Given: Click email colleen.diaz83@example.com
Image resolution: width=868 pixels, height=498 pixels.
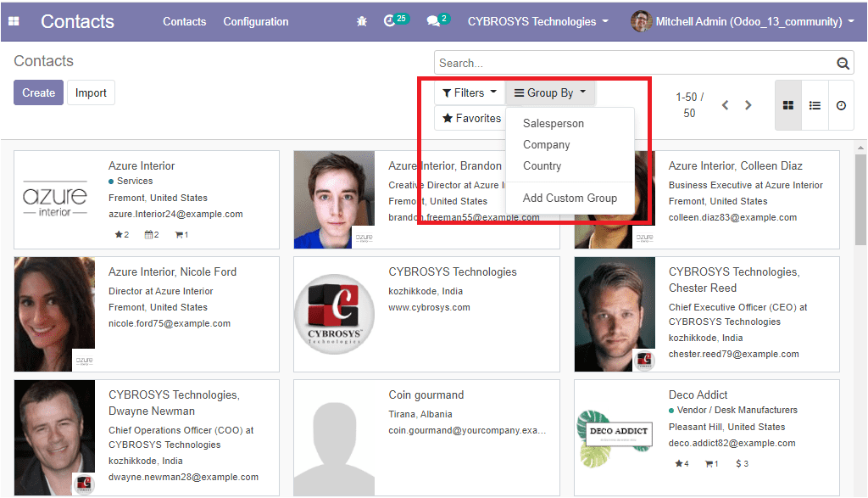Looking at the screenshot, I should (x=732, y=217).
